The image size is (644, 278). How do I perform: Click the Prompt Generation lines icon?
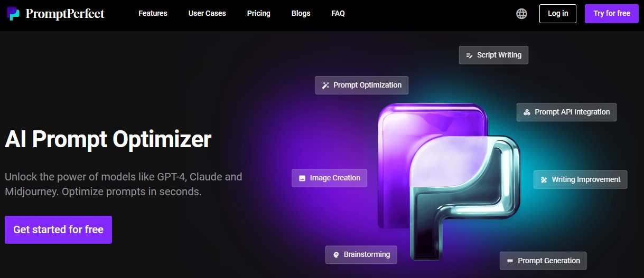pyautogui.click(x=510, y=261)
